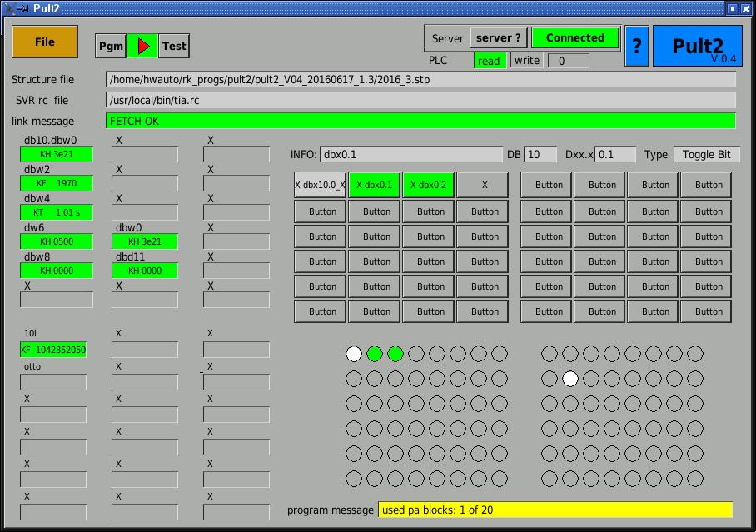756x532 pixels.
Task: Toggle the X dbx0.2 bit button
Action: [430, 185]
